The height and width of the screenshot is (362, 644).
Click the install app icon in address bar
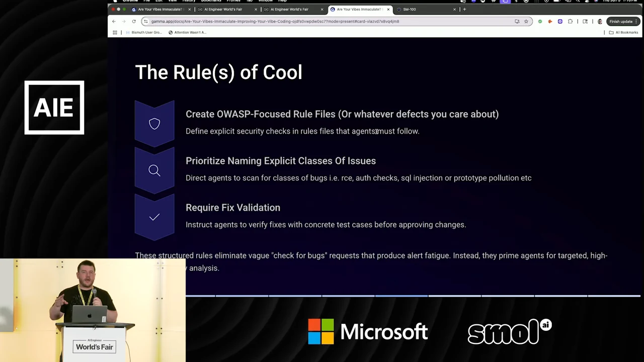517,21
